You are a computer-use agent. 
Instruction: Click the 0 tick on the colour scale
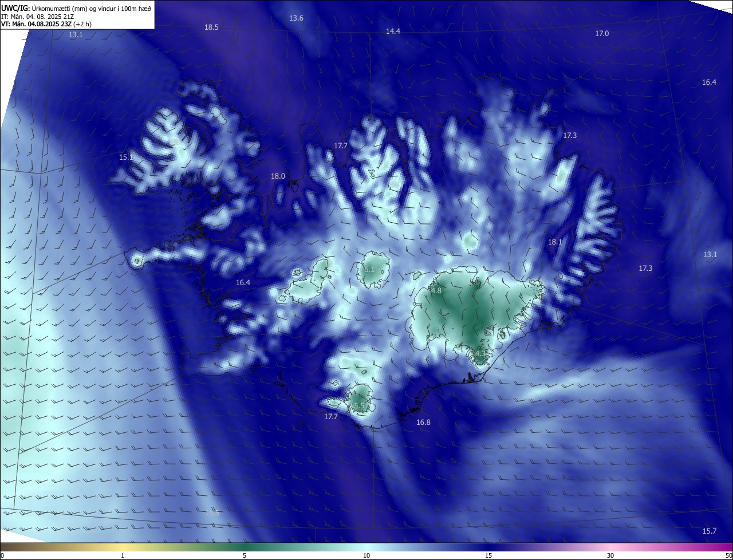click(x=2, y=555)
